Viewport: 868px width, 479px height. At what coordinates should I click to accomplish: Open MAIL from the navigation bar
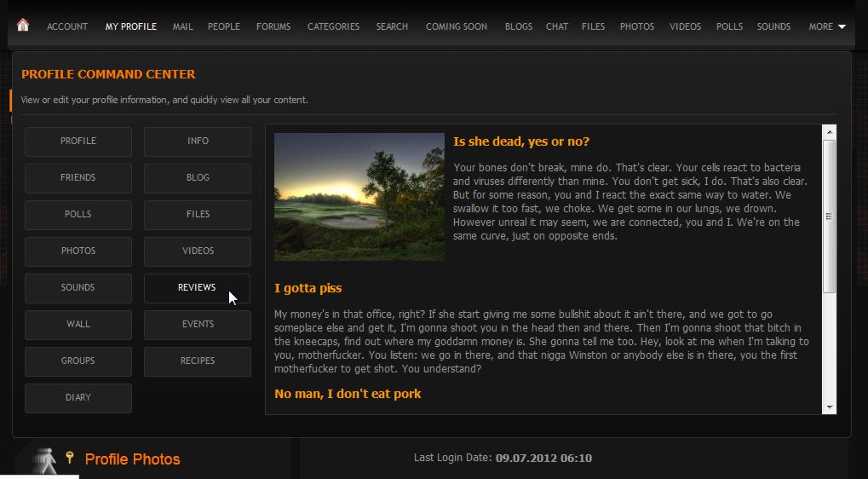tap(182, 26)
